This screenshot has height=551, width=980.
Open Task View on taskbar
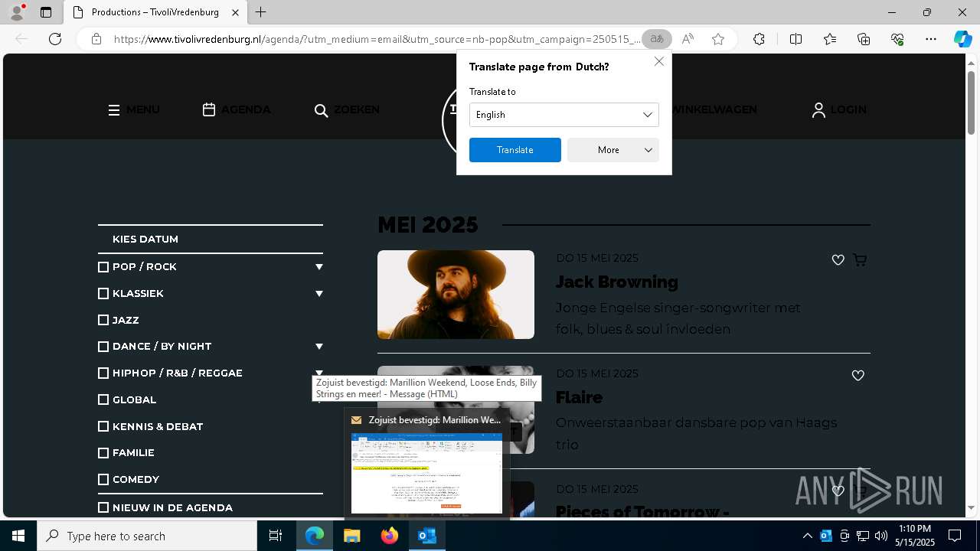point(276,536)
